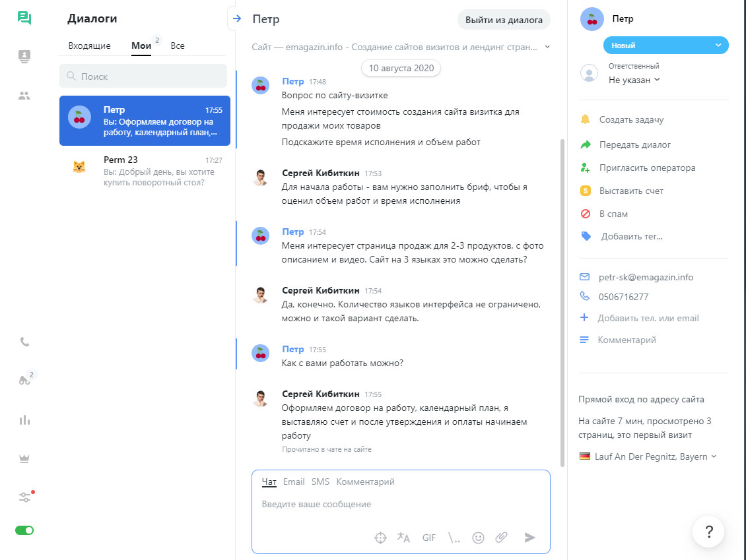
Task: Click the chat conversation vertical scrollbar
Action: coord(562,302)
